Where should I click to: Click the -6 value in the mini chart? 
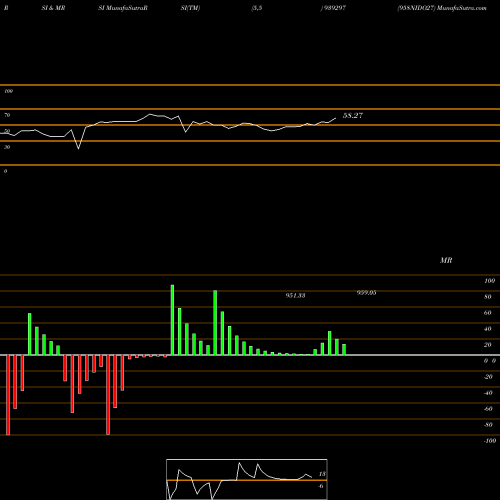(321, 486)
